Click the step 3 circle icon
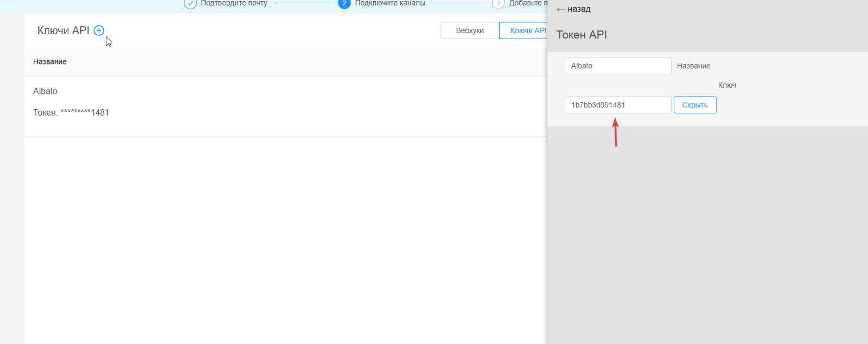The width and height of the screenshot is (868, 344). click(498, 3)
